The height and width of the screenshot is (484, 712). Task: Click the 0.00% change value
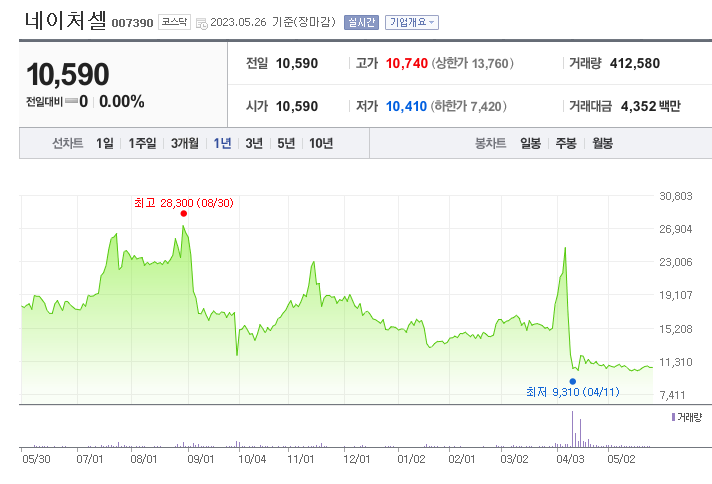(122, 101)
